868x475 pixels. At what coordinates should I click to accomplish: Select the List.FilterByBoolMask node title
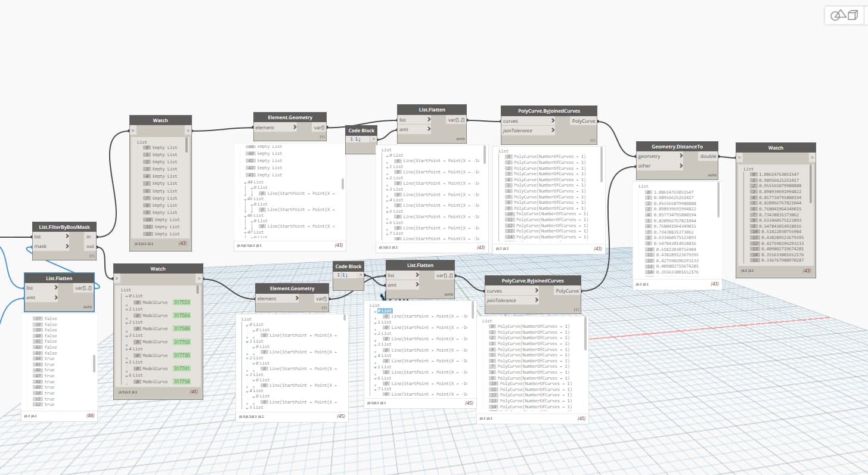pos(64,226)
